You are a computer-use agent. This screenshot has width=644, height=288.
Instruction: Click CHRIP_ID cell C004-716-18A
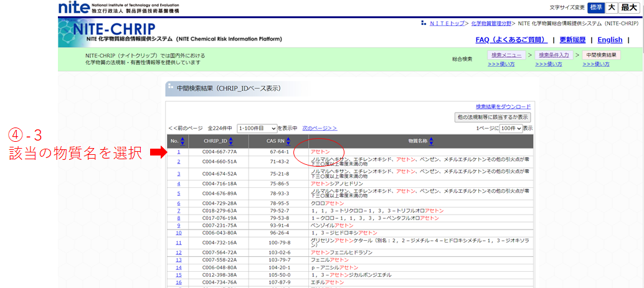[220, 183]
